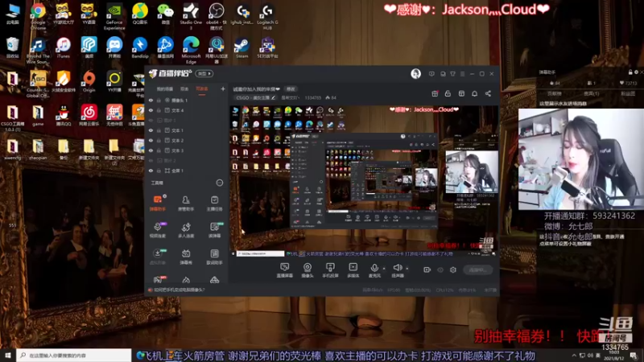Toggle the lock on 摄像头 1 layer
The width and height of the screenshot is (644, 362).
click(x=159, y=100)
